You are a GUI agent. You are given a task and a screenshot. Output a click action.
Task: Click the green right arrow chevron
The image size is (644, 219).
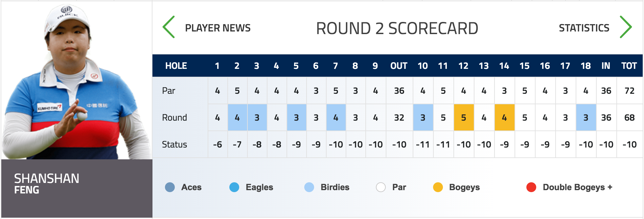point(626,27)
